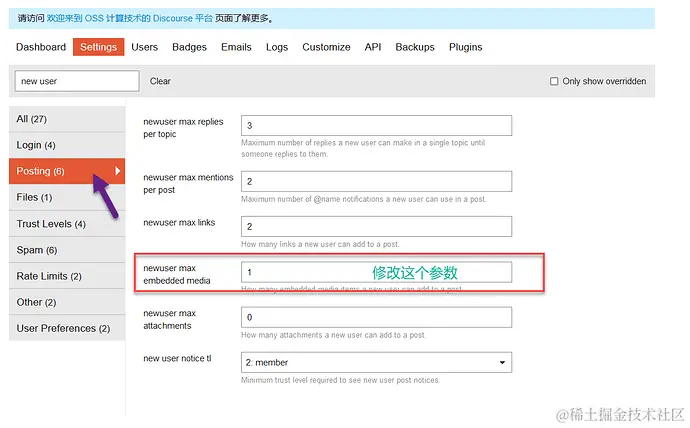Select Login (4) category
Image resolution: width=690 pixels, height=428 pixels.
[67, 145]
